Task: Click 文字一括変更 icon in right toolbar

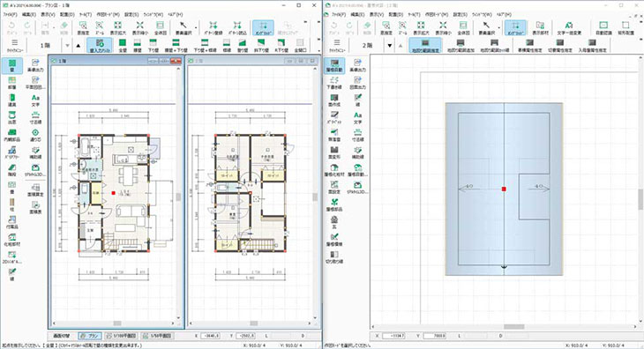Action: (569, 28)
